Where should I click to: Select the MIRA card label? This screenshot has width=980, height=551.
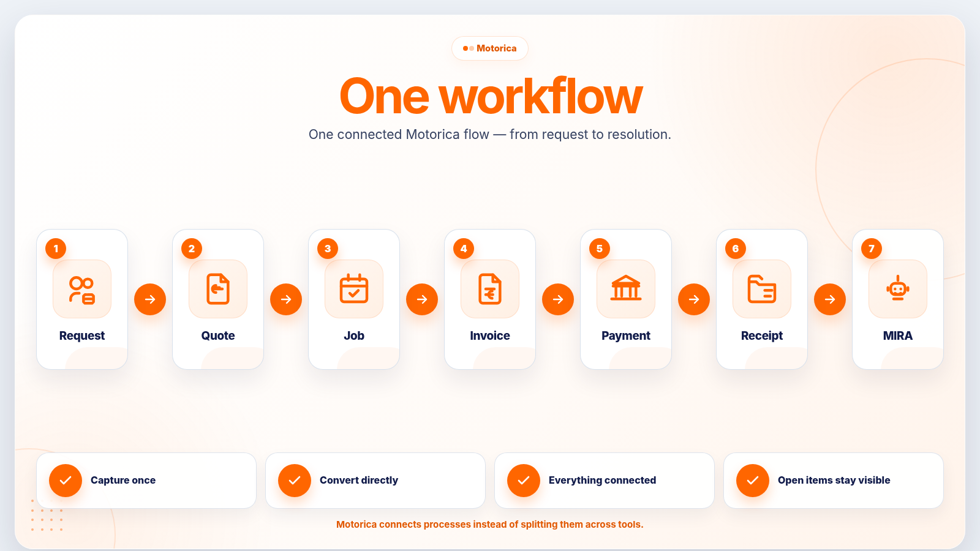pyautogui.click(x=898, y=335)
